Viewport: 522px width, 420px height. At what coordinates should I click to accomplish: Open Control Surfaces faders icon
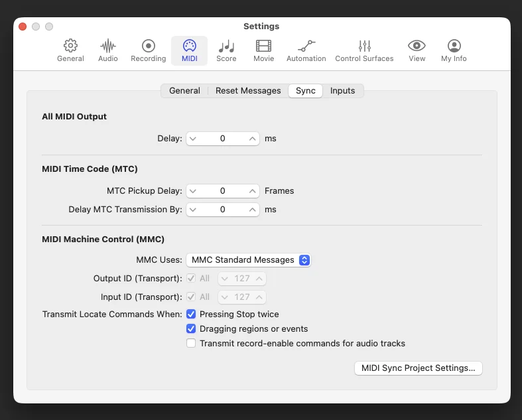pos(365,46)
